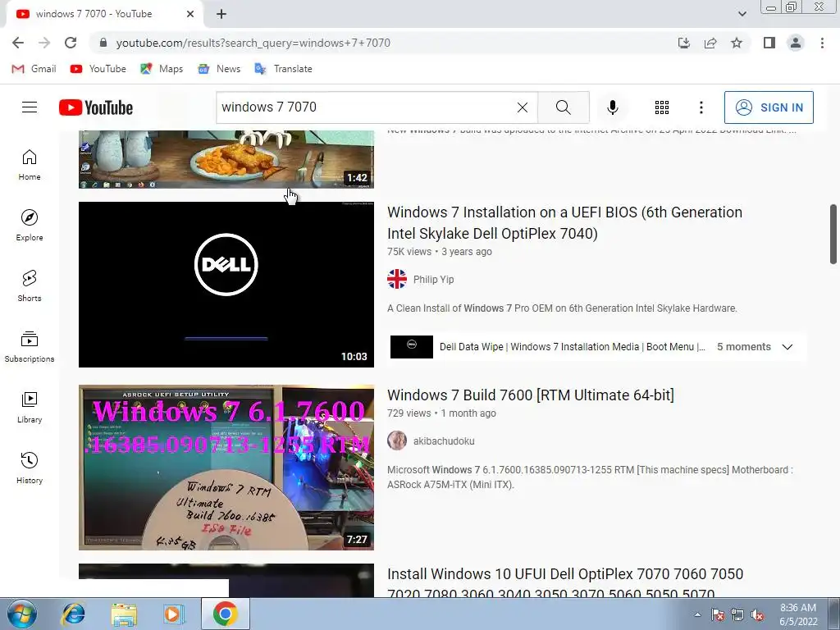Open the News bookmark
Image resolution: width=840 pixels, height=630 pixels.
219,69
